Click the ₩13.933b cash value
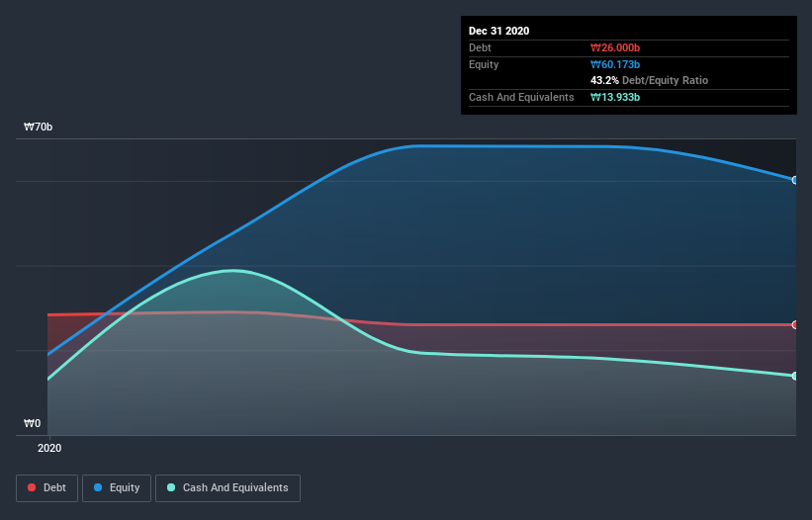The width and height of the screenshot is (812, 520). [615, 97]
